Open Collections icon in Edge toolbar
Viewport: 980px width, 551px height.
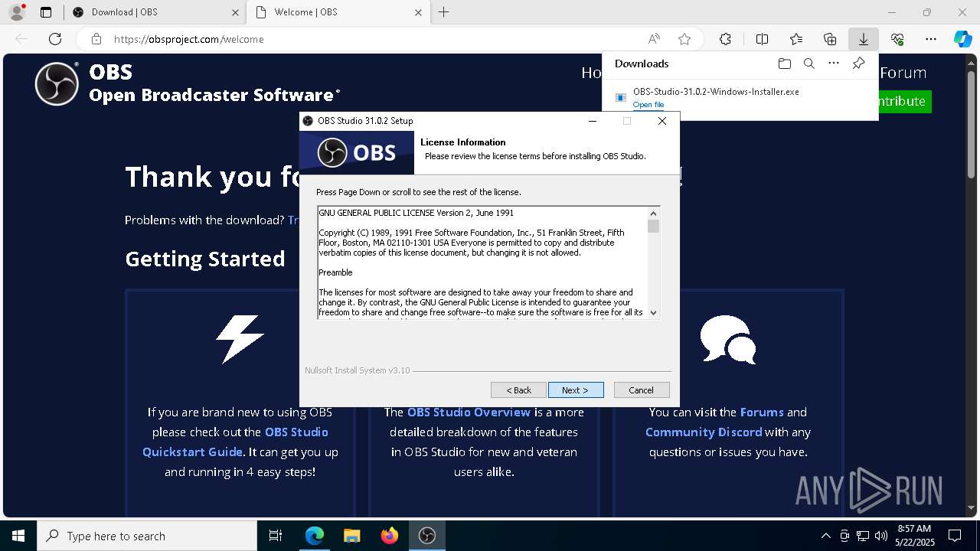coord(830,39)
